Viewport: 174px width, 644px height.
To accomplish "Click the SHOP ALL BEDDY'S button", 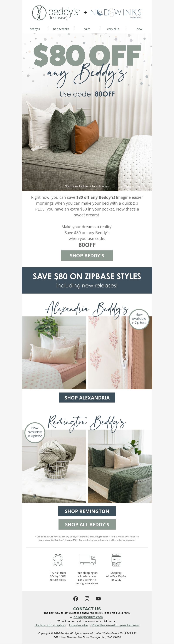I will pos(87,524).
